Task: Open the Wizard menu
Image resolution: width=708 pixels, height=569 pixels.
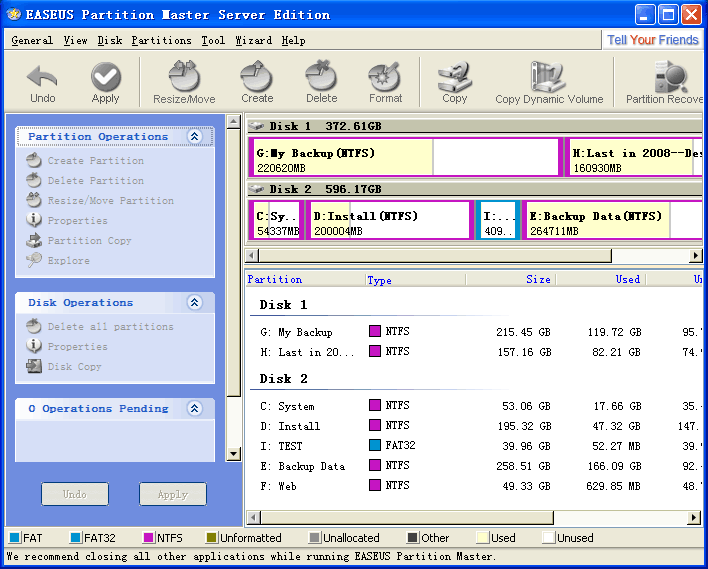Action: click(253, 40)
